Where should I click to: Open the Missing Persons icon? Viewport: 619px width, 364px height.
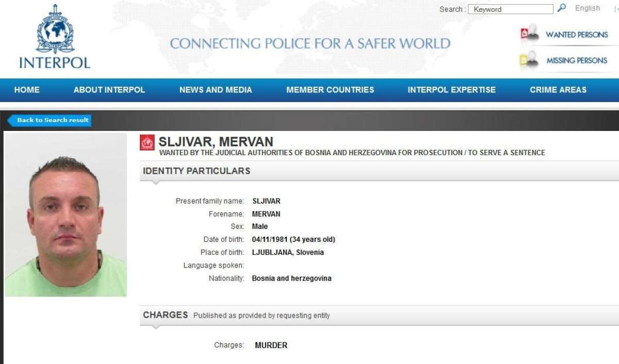[529, 60]
